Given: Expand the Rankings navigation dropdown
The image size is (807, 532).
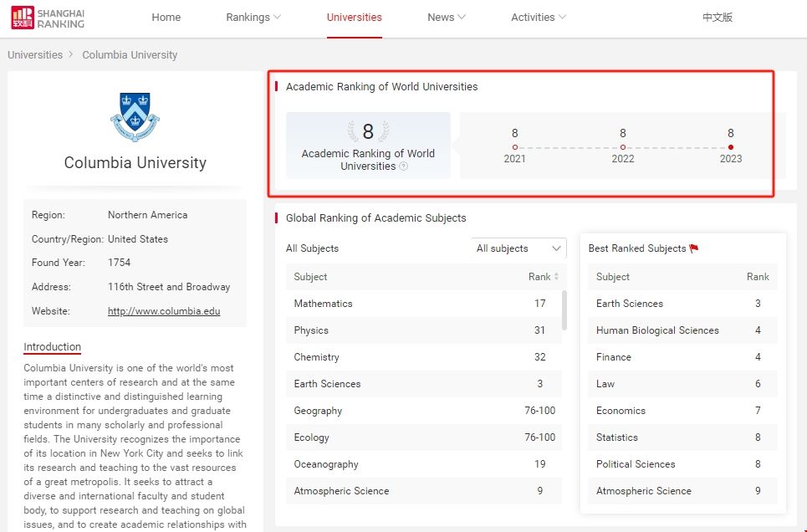Looking at the screenshot, I should [x=253, y=17].
